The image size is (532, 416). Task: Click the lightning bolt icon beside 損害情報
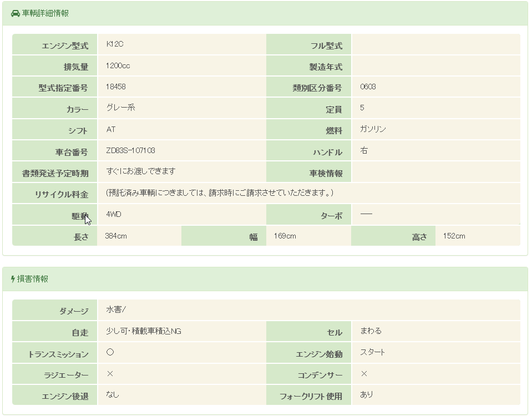[13, 279]
